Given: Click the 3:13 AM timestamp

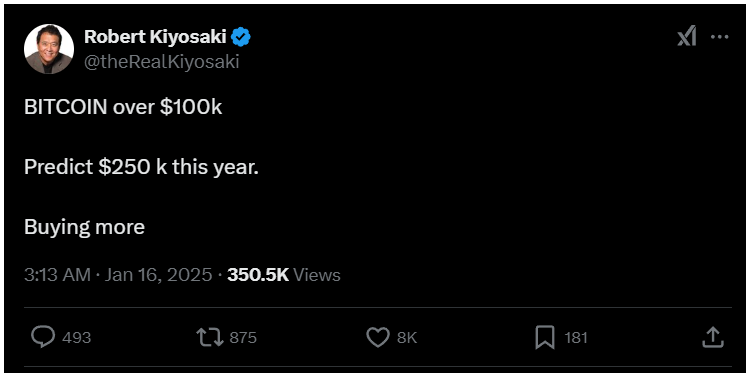Looking at the screenshot, I should pyautogui.click(x=57, y=275).
